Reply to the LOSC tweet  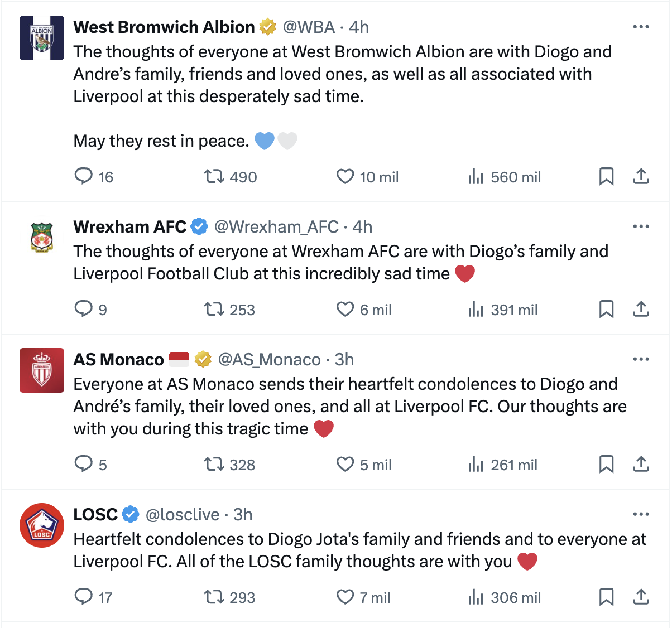pyautogui.click(x=84, y=597)
